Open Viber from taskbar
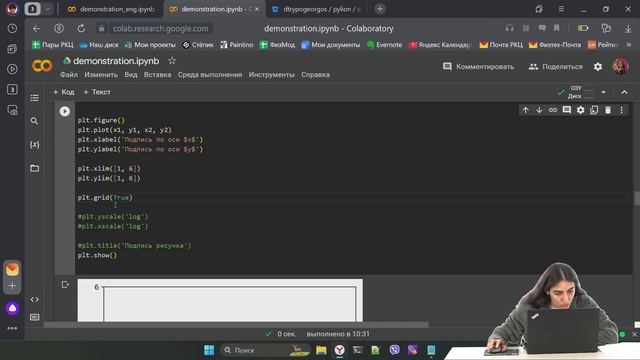Image resolution: width=640 pixels, height=360 pixels. 394,350
